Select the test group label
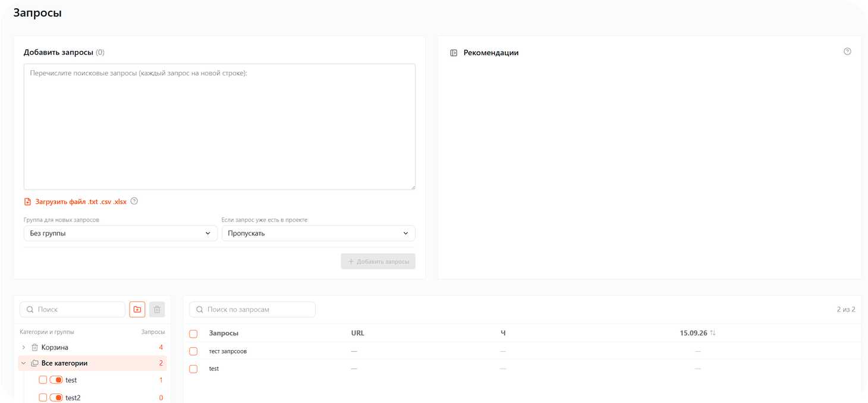Viewport: 868px width, 403px height. (x=71, y=380)
